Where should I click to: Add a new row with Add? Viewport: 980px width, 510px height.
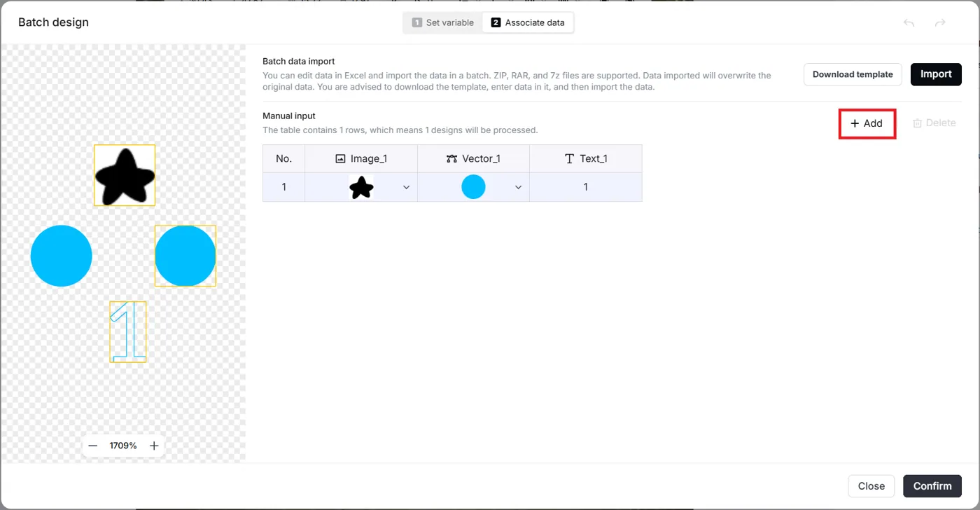(x=867, y=123)
